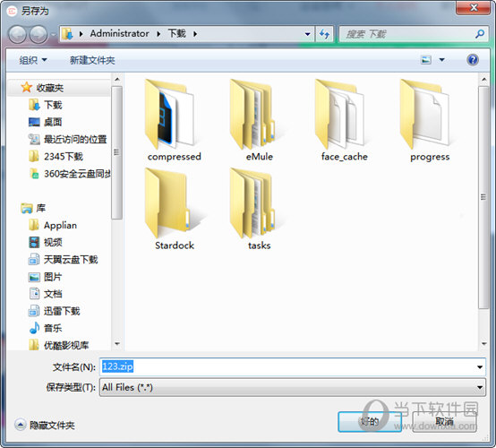This screenshot has width=496, height=448.
Task: Click up arrow of file list scrollbar
Action: click(x=484, y=79)
